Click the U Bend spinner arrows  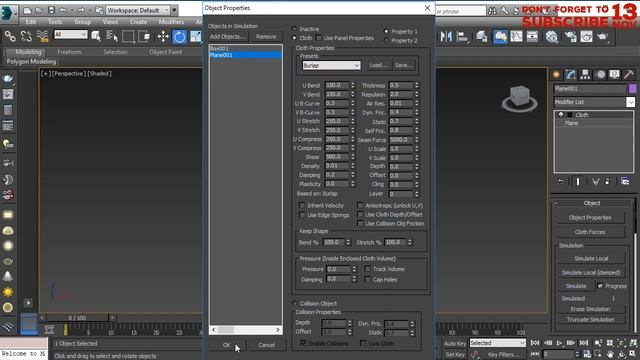click(353, 85)
